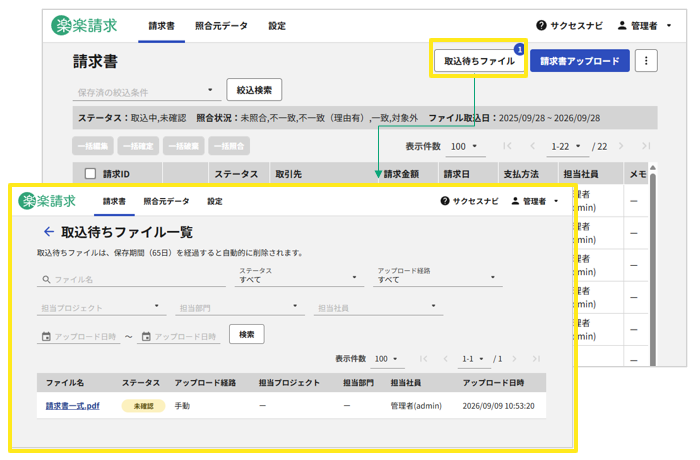
Task: Click the magnifier icon in the ファイル名 field
Action: [46, 279]
